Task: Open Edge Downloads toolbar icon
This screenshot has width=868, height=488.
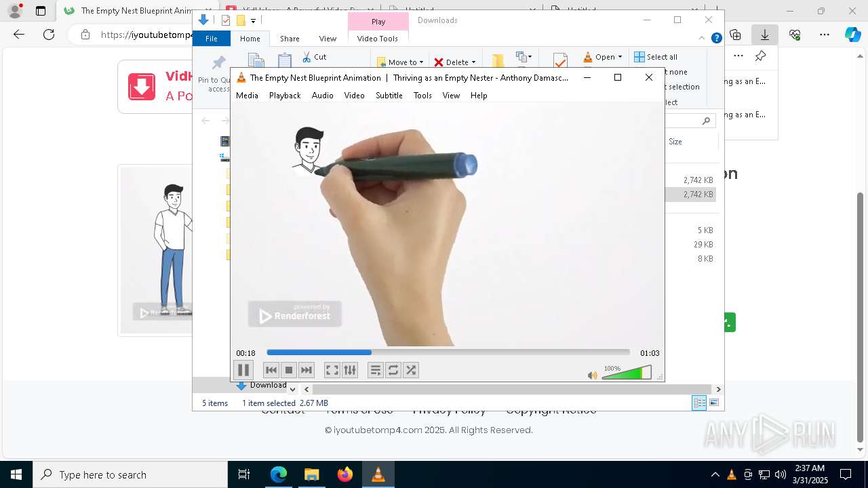Action: pos(765,35)
